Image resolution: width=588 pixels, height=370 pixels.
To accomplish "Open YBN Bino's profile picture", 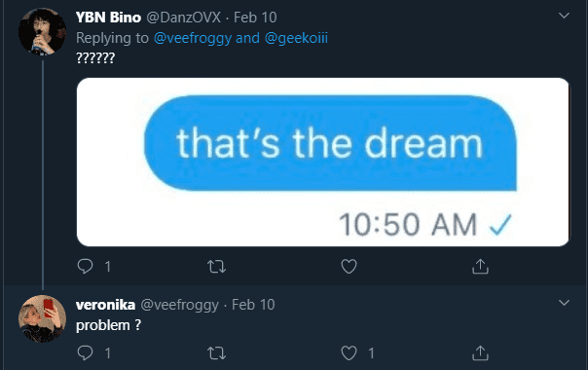I will coord(43,31).
